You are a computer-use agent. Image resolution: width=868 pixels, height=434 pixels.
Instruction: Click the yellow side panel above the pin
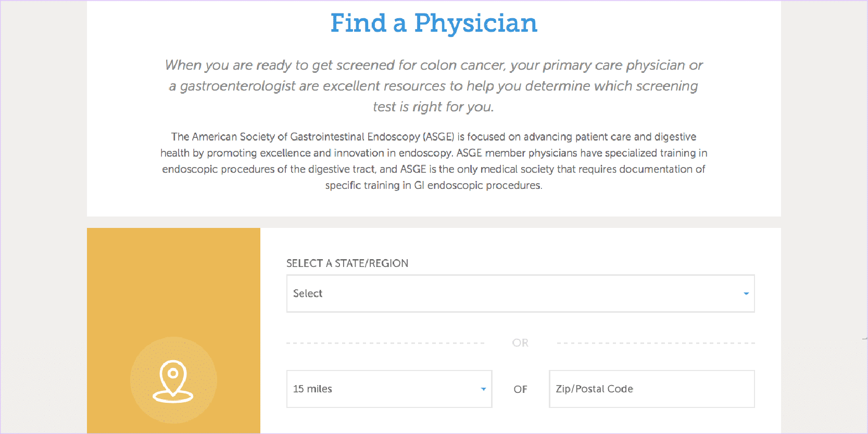173,281
